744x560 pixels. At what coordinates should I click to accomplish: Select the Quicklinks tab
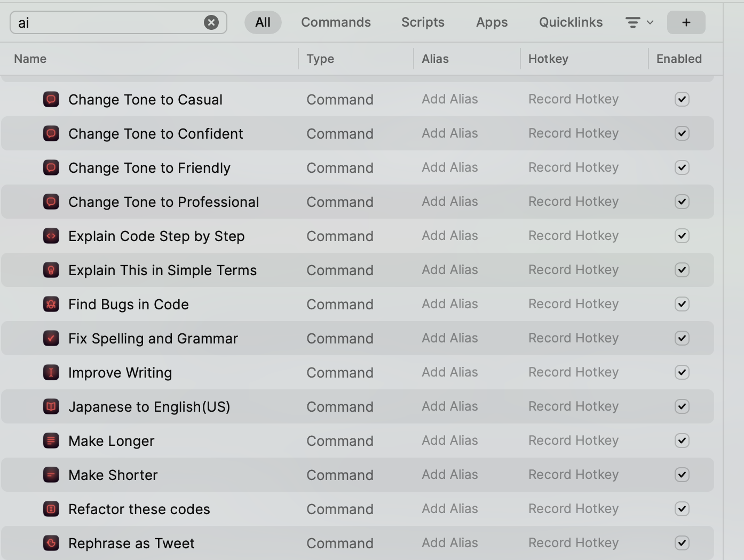pyautogui.click(x=571, y=22)
